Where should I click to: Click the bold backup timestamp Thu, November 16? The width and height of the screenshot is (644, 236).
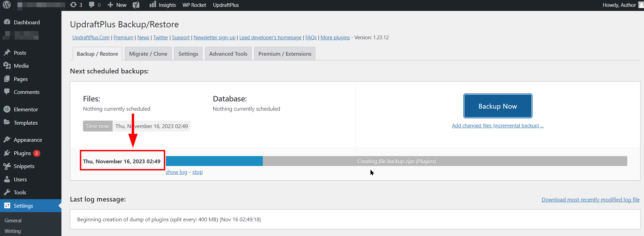pyautogui.click(x=121, y=161)
